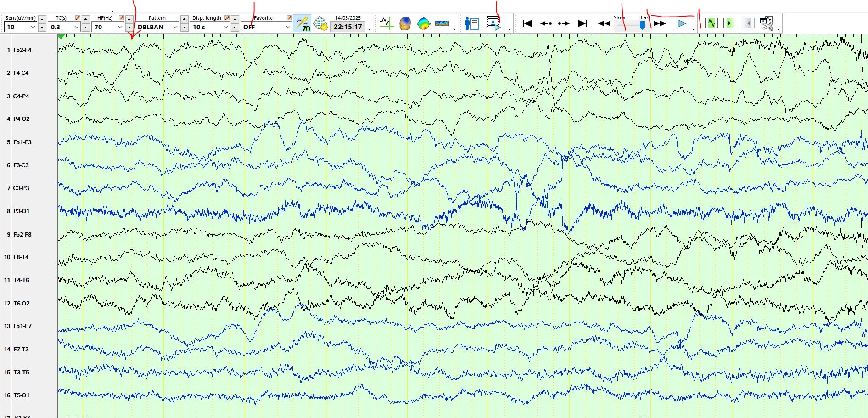Step the Pattern selection up
This screenshot has height=418, width=868.
(x=184, y=19)
